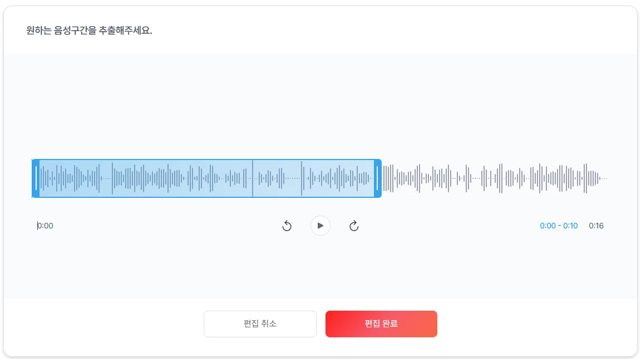Screen dimensions: 641x364
Task: Click the right trim handle of the selection
Action: pyautogui.click(x=378, y=178)
